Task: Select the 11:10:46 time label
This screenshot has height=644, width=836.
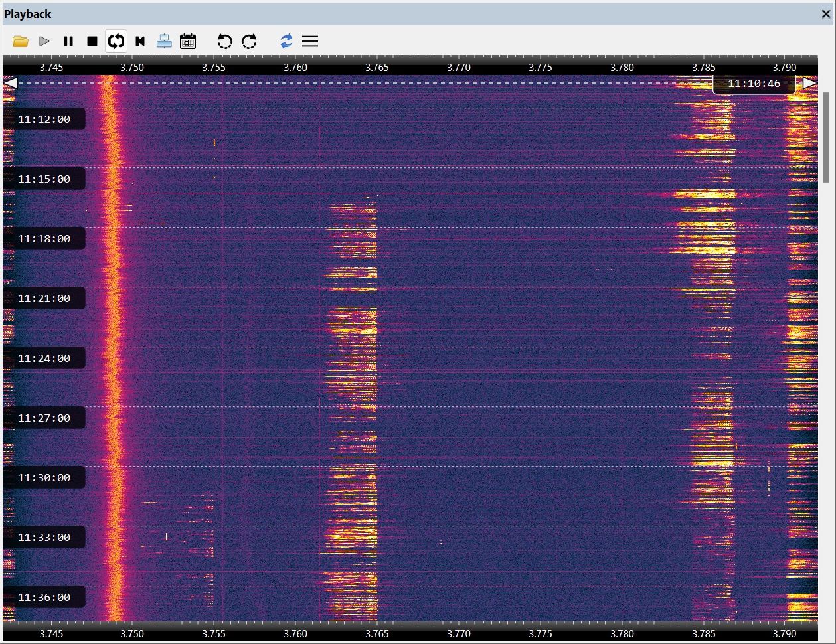Action: point(753,84)
